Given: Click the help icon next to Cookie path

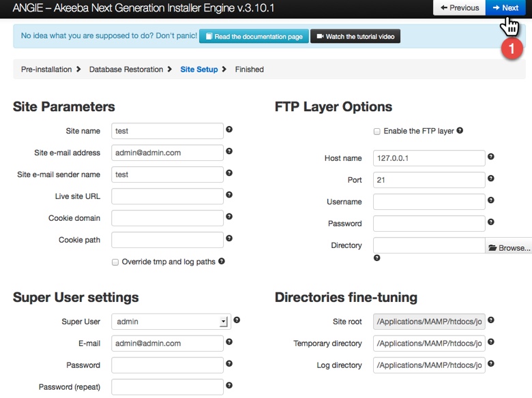Looking at the screenshot, I should coord(229,239).
